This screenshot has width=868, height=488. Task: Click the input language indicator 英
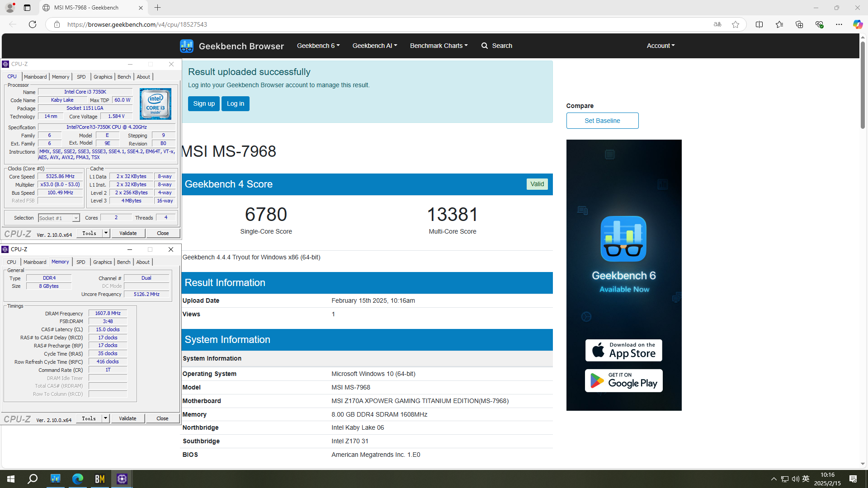806,479
